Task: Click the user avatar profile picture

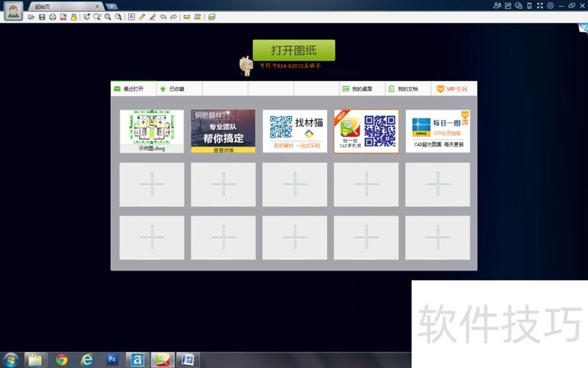Action: 13,11
